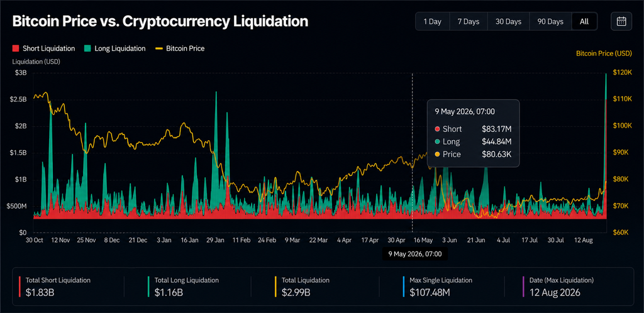Click the $100K right axis label
644x313 pixels.
pyautogui.click(x=622, y=126)
